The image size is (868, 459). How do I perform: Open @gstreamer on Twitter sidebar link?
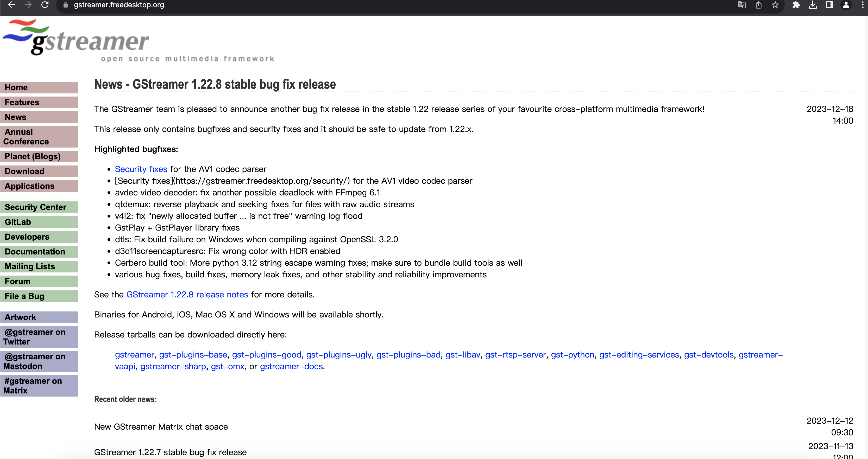click(39, 337)
